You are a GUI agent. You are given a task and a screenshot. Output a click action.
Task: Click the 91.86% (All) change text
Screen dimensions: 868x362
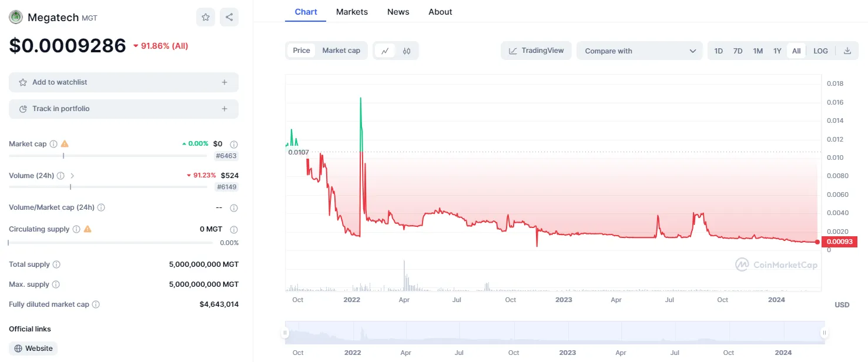(165, 46)
